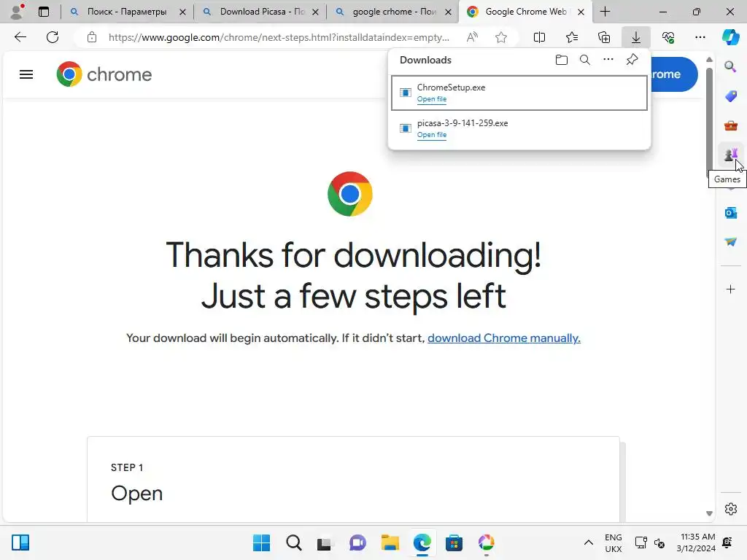Open the downloads folder icon in the Downloads panel

click(x=562, y=60)
